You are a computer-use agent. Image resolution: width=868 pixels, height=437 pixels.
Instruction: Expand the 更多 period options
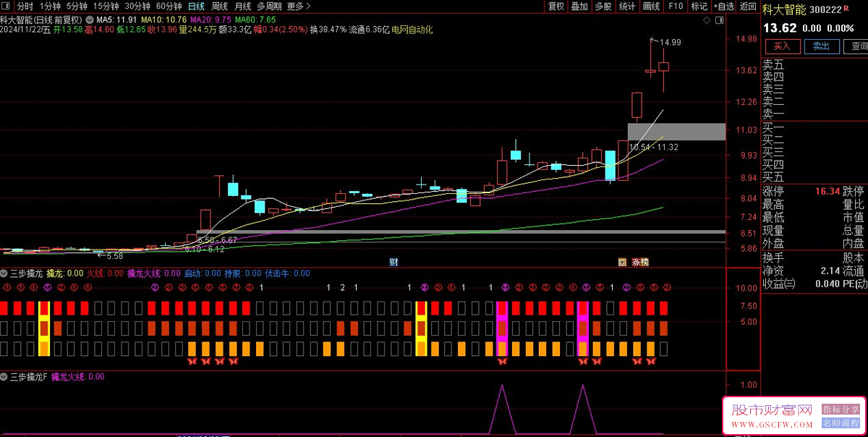tap(299, 6)
